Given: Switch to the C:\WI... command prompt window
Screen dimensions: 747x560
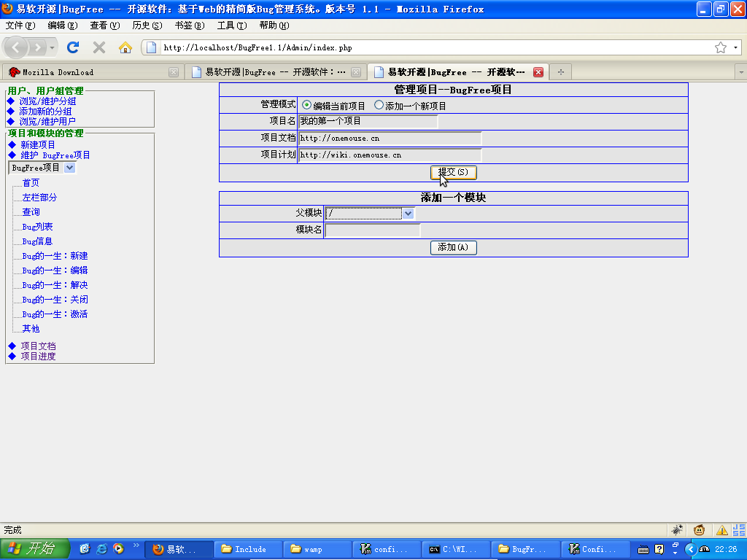Looking at the screenshot, I should point(456,549).
